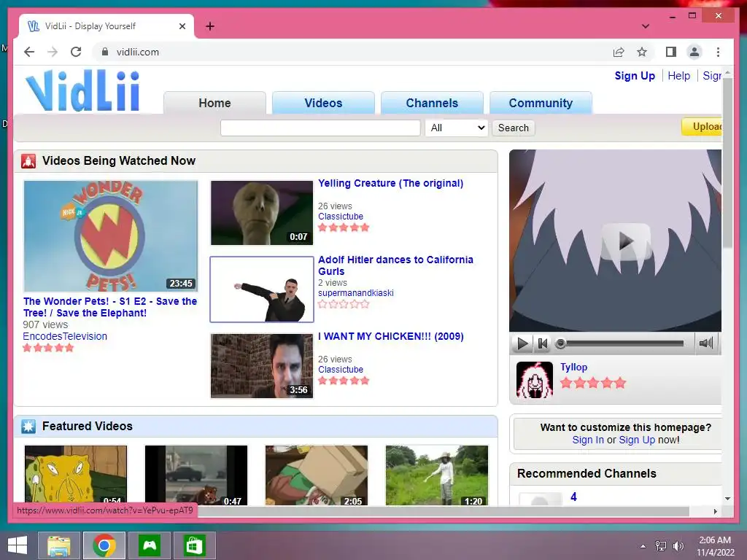
Task: Open Yelling Creature (The original) title
Action: [x=391, y=183]
